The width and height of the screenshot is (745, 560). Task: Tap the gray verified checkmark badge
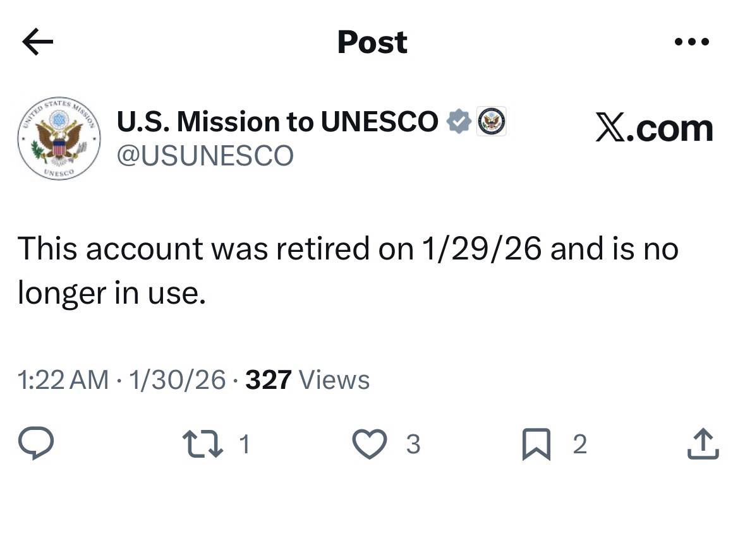pyautogui.click(x=459, y=121)
